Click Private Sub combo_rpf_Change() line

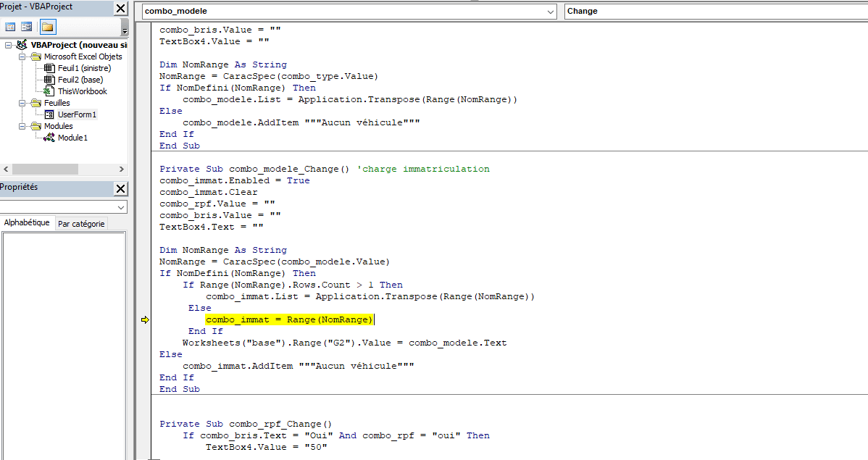tap(246, 424)
